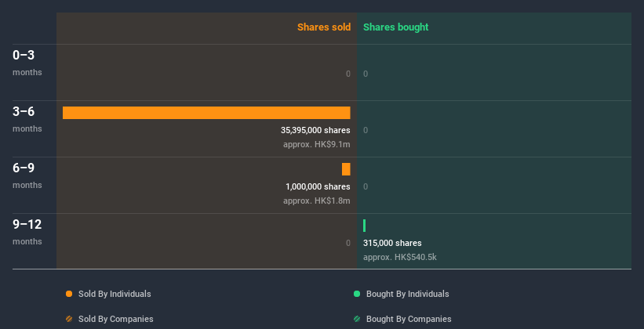Click the 0–3 months shares sold zero
644x329 pixels.
347,74
